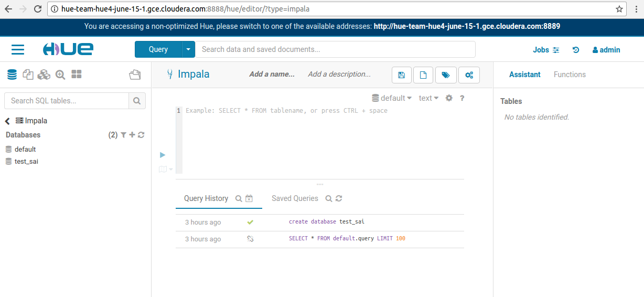Select the Saved Queries tab
This screenshot has width=644, height=297.
click(x=295, y=198)
